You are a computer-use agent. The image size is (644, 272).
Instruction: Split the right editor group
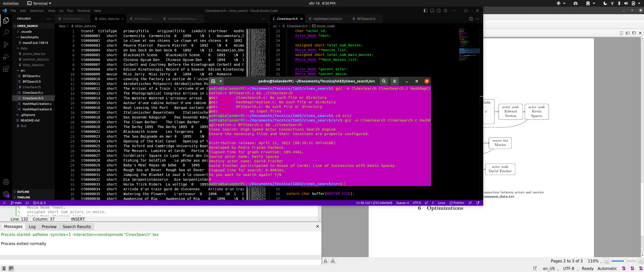[471, 19]
